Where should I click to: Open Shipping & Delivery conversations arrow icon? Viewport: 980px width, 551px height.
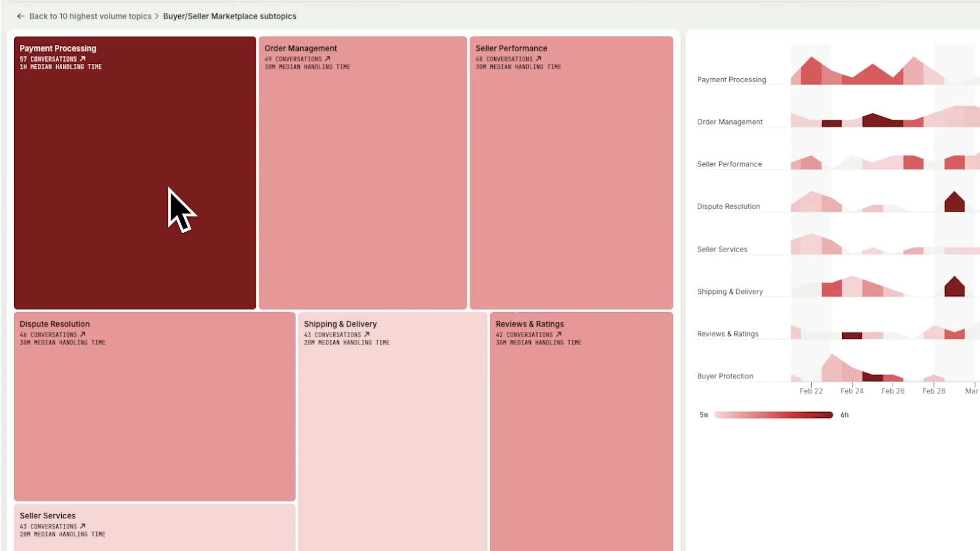(x=367, y=335)
